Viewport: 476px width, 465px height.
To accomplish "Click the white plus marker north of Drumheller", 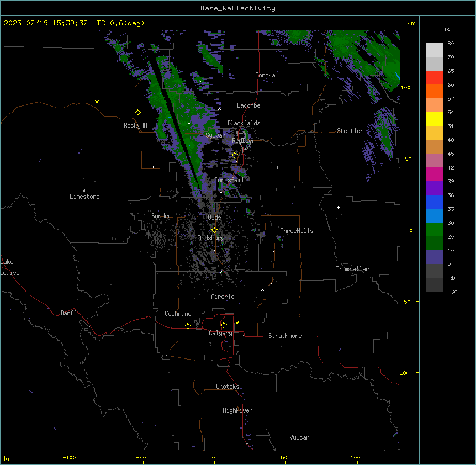I will [338, 207].
